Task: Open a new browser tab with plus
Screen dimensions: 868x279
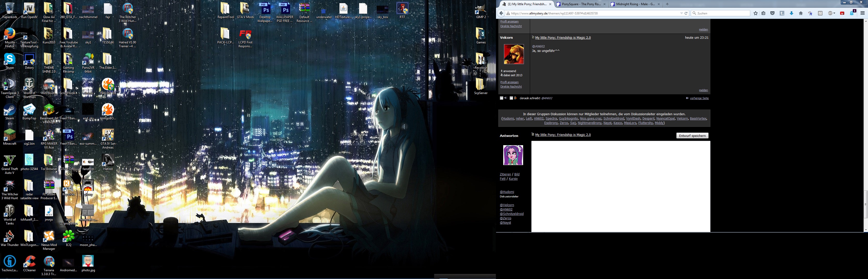Action: click(667, 4)
